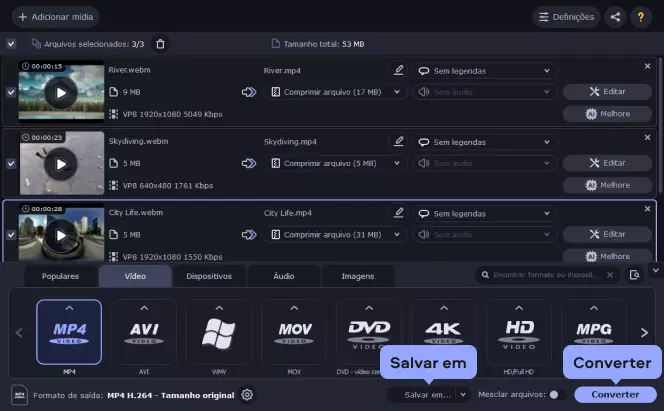This screenshot has width=664, height=411.
Task: Open output format settings gear
Action: point(247,395)
